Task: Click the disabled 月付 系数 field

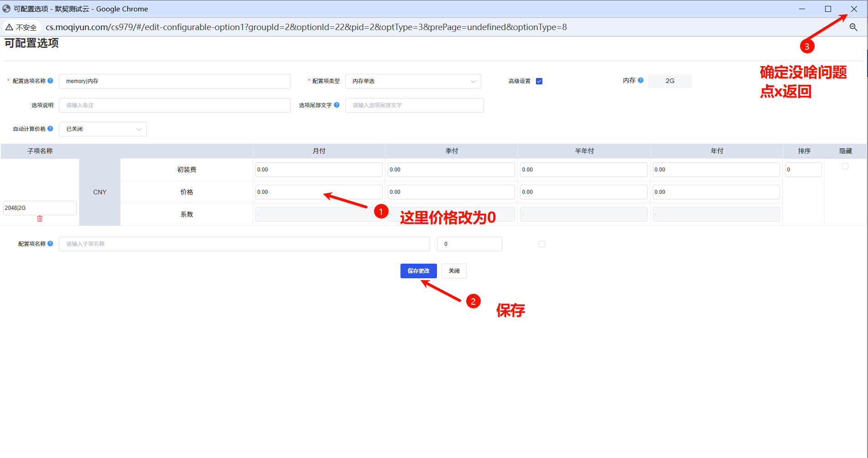Action: click(x=319, y=214)
